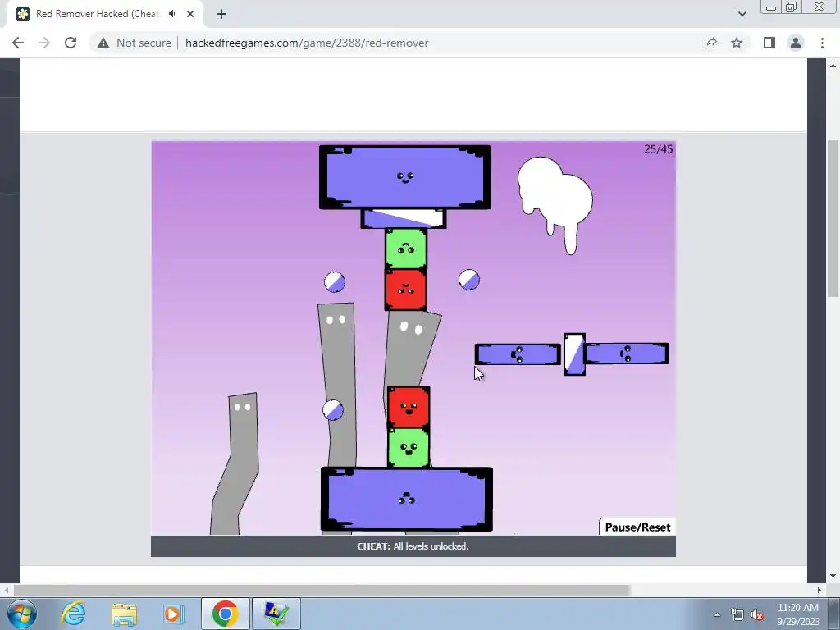Image resolution: width=840 pixels, height=630 pixels.
Task: Click the large bottom blue block
Action: [x=407, y=500]
